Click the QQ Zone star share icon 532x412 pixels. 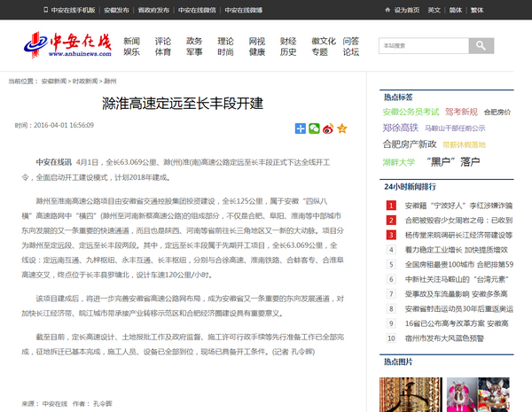coord(341,128)
